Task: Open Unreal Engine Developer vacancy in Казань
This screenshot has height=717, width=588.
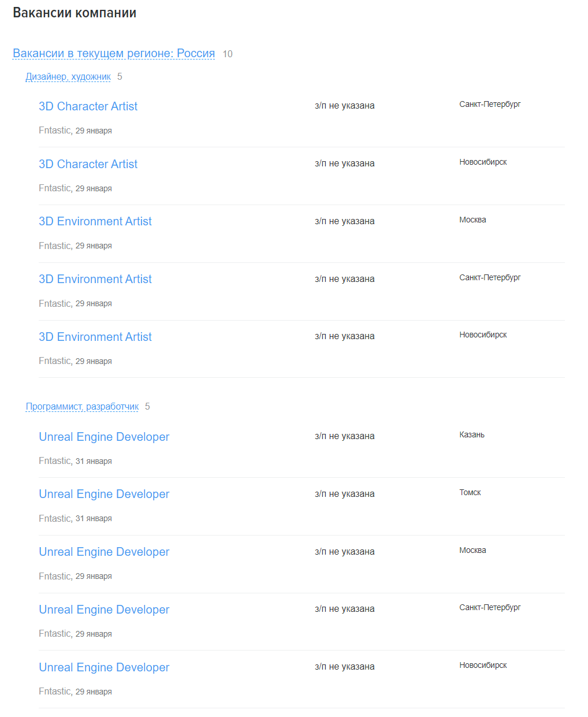Action: [104, 437]
